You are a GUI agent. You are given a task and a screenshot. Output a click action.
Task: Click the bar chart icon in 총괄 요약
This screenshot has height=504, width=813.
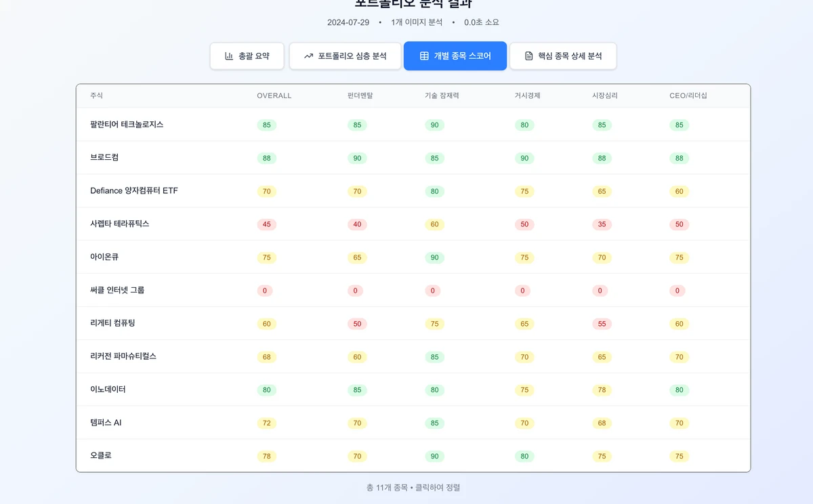coord(229,56)
